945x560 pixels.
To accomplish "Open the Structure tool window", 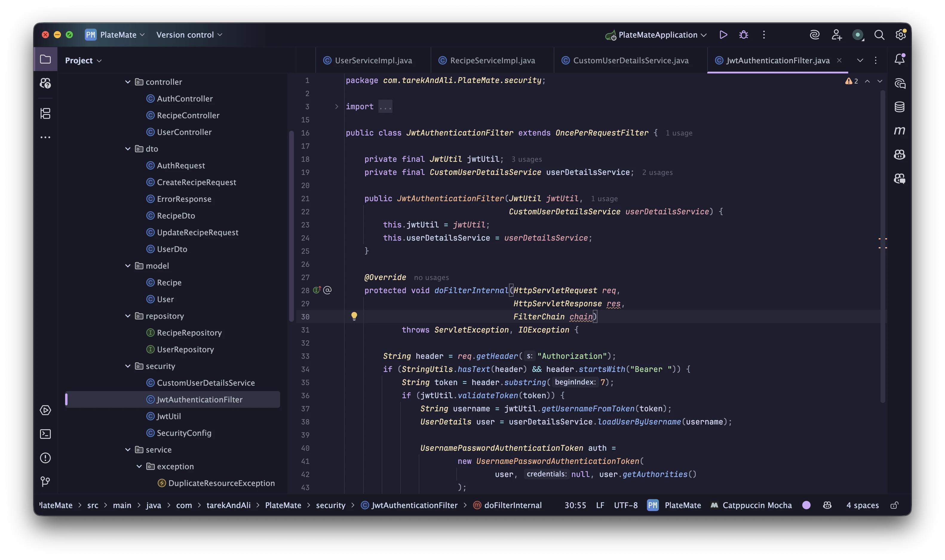I will tap(45, 114).
